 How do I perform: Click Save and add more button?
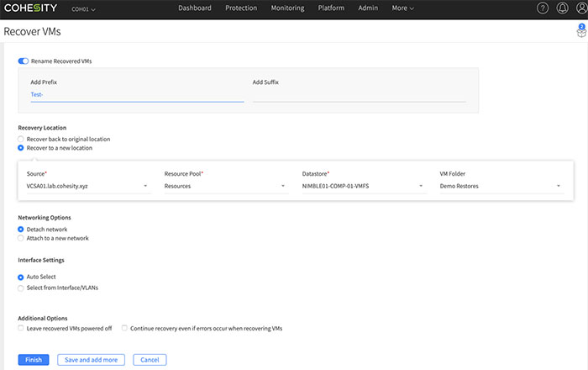pyautogui.click(x=92, y=360)
